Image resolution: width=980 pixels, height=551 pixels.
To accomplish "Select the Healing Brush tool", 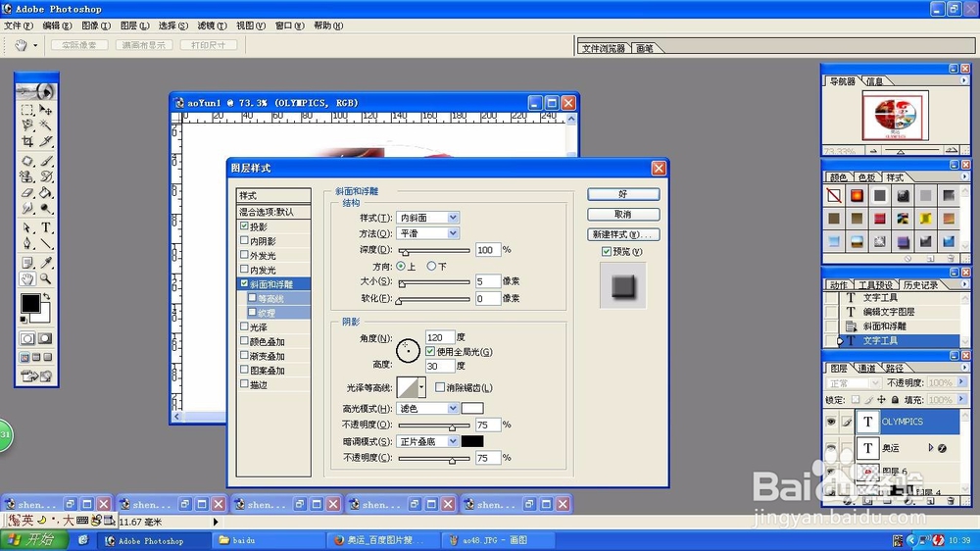I will click(27, 161).
